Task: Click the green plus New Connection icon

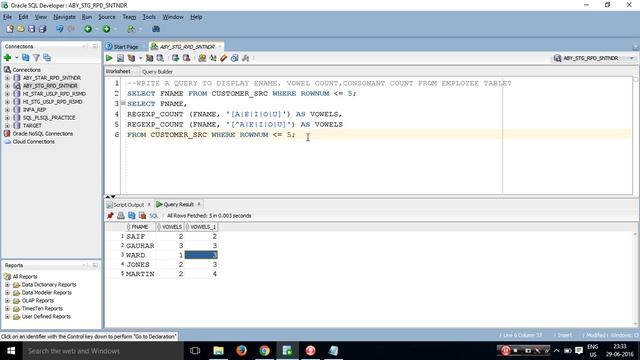Action: (7, 58)
